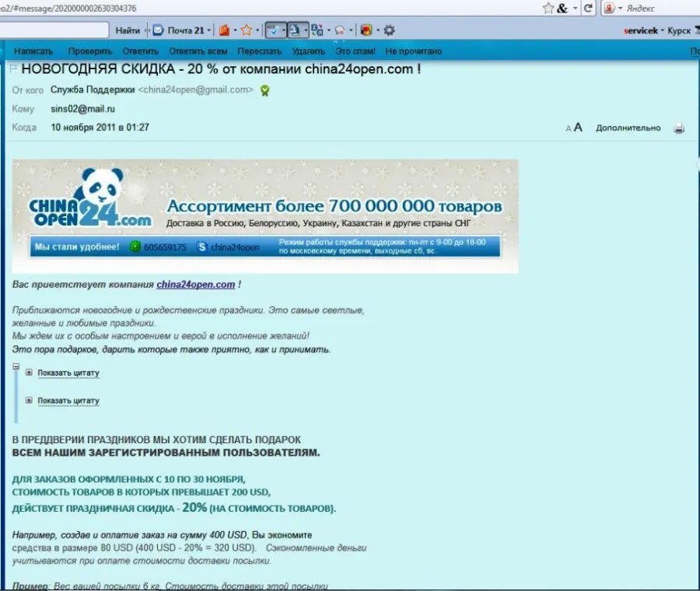This screenshot has width=700, height=591.
Task: Click the Курск city weather link
Action: [x=679, y=30]
